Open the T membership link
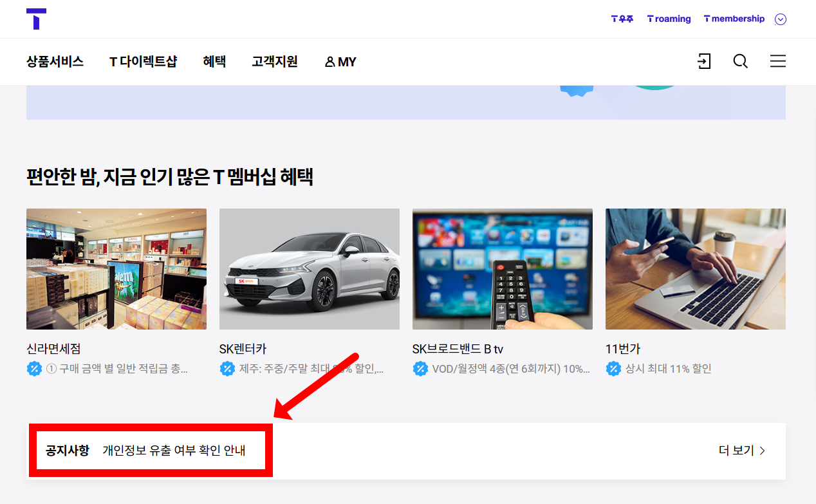 coord(734,19)
